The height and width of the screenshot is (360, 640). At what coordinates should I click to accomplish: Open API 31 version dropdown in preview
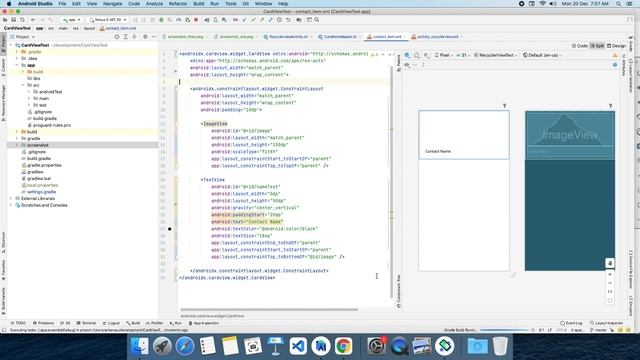point(463,55)
